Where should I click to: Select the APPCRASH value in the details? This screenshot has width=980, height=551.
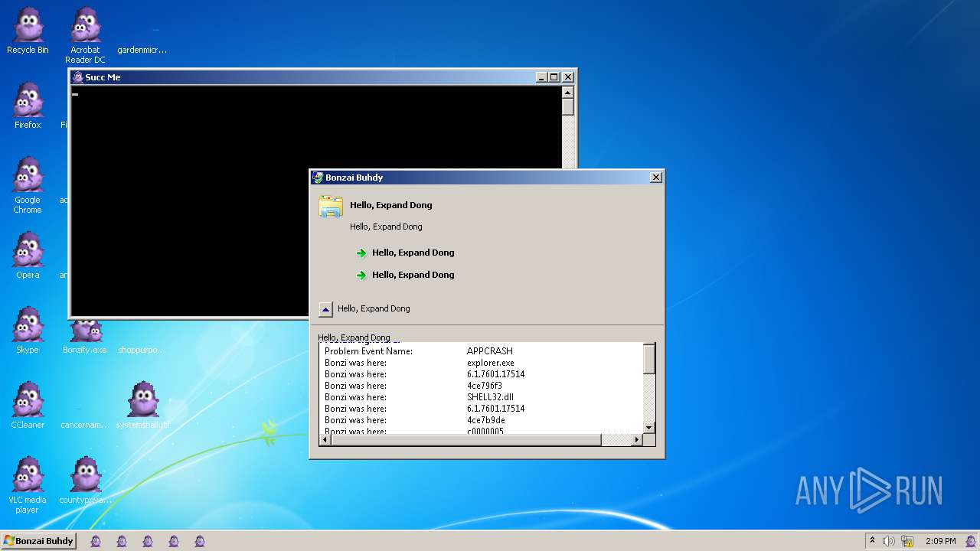coord(490,351)
